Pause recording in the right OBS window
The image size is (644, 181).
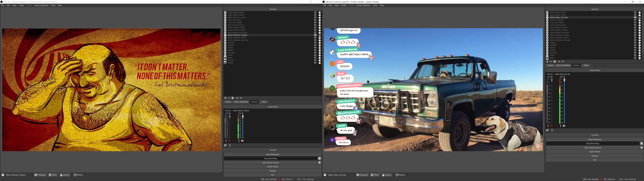click(x=641, y=144)
